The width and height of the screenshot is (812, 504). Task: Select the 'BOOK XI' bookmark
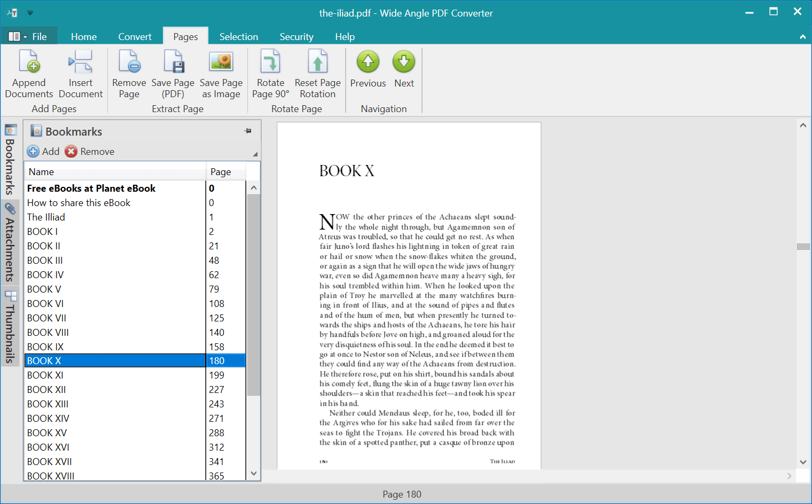(x=115, y=375)
